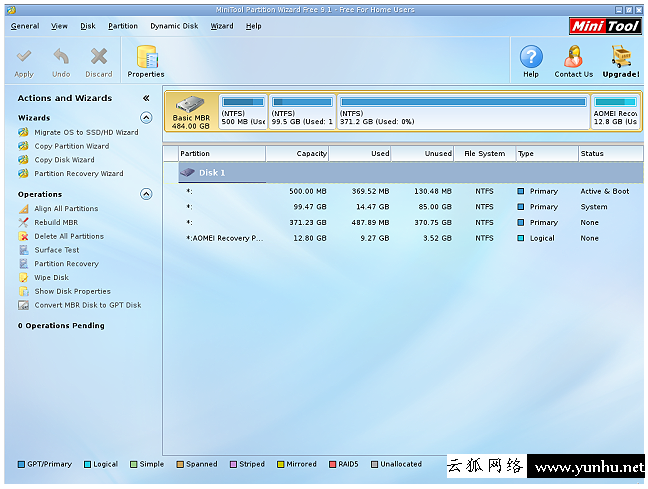Click the Delete All Partitions icon
The width and height of the screenshot is (648, 489).
(24, 236)
